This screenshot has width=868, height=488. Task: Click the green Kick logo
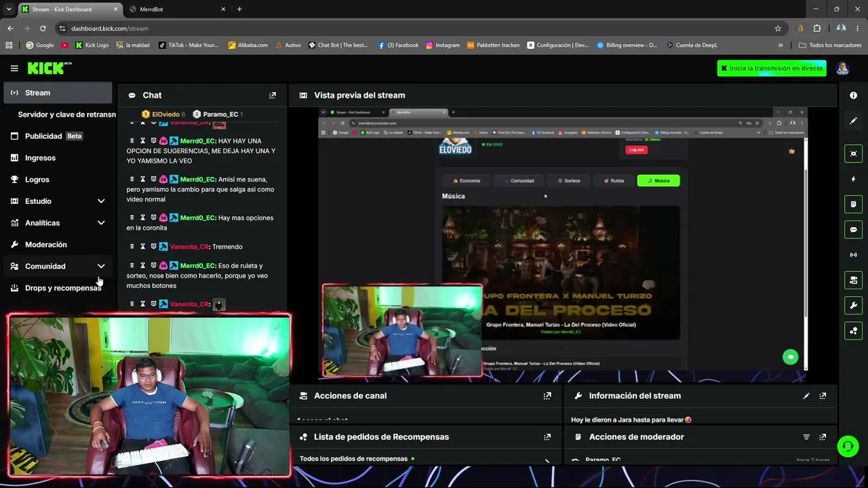pos(50,68)
